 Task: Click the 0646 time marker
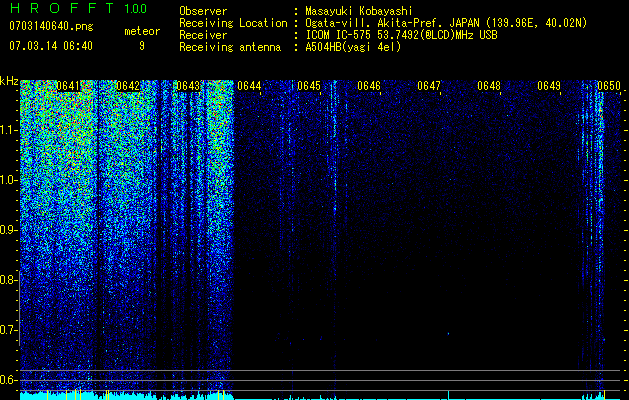pos(369,86)
